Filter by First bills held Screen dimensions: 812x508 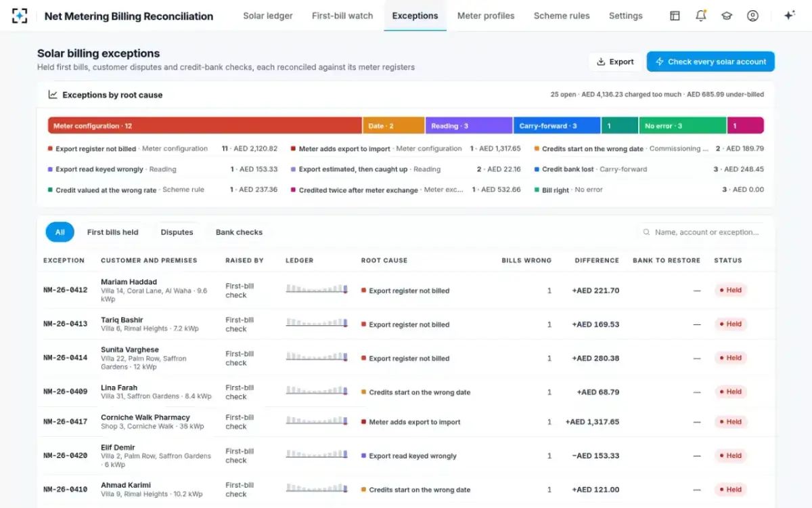click(113, 232)
